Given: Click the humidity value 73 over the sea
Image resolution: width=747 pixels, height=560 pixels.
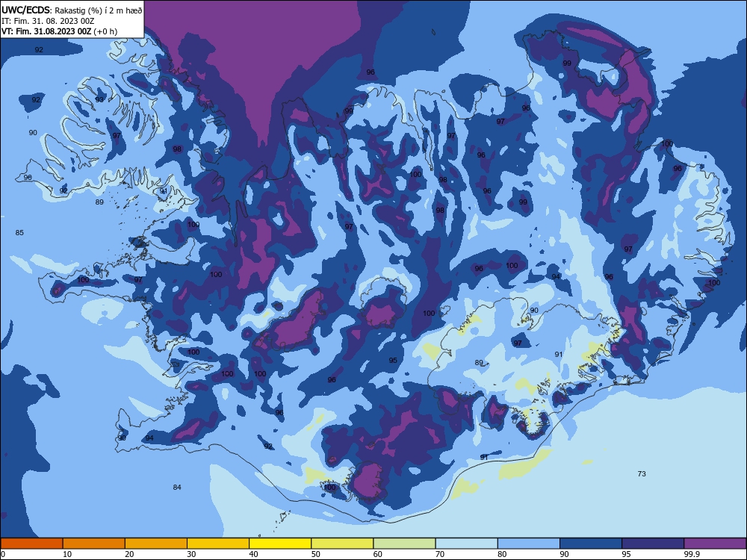Looking at the screenshot, I should [x=642, y=474].
